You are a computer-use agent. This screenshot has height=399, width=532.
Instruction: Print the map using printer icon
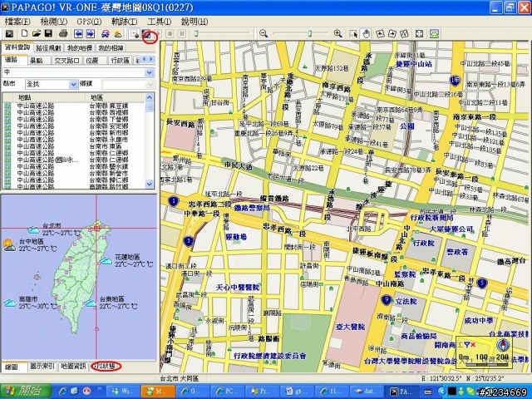click(x=63, y=33)
